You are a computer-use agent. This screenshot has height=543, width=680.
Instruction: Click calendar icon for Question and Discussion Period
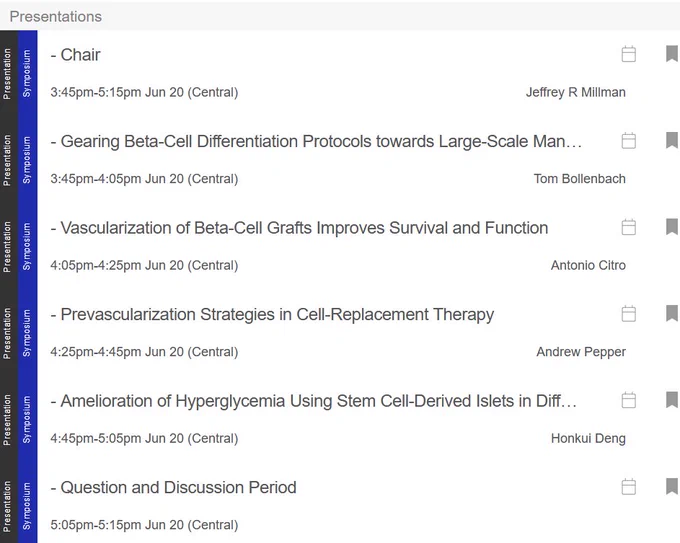628,487
